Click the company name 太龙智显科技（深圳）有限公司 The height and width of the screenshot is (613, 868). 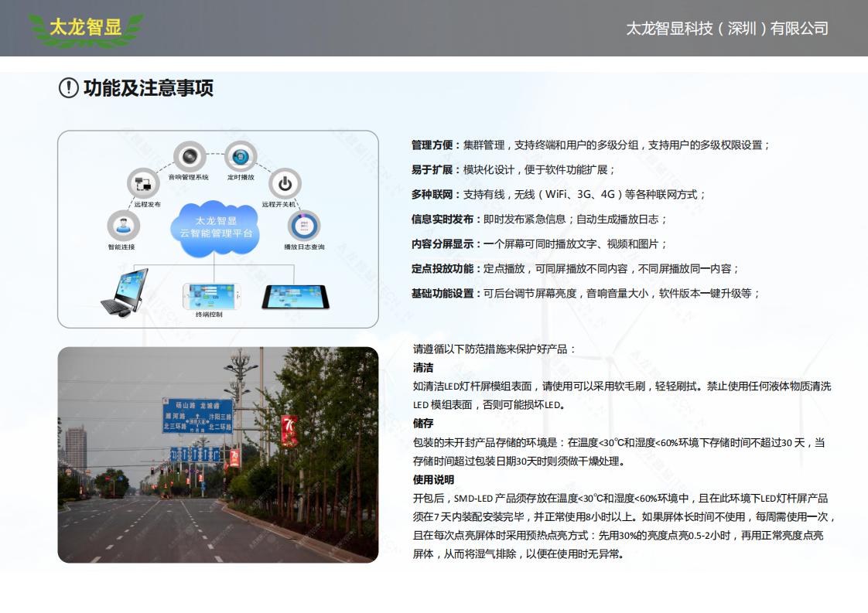click(726, 29)
